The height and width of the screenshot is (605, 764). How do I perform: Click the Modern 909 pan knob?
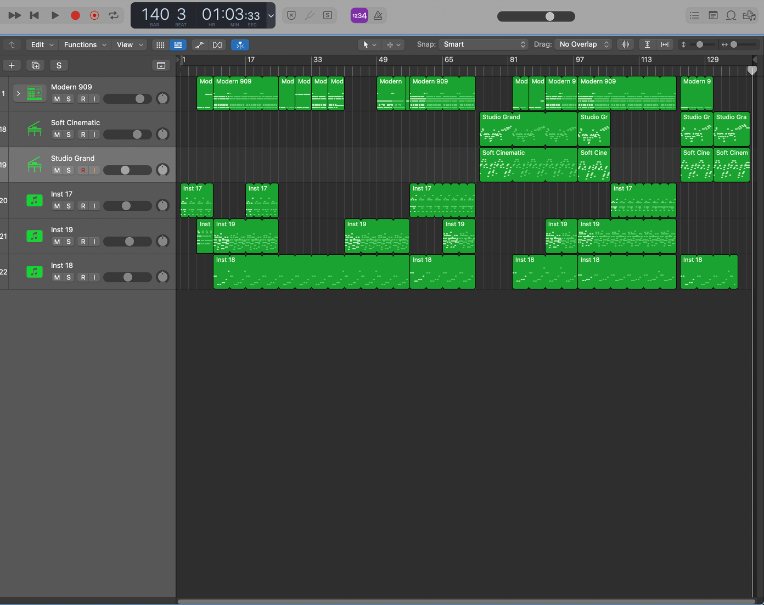point(162,98)
